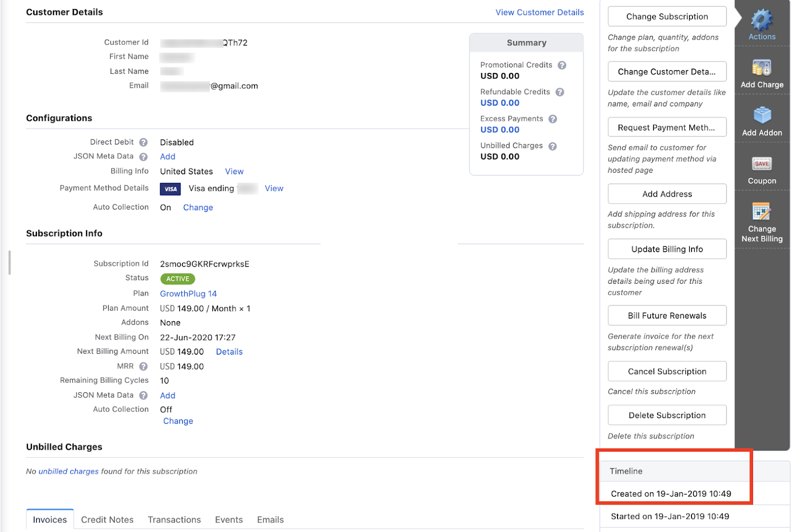Switch to the Credit Notes tab
This screenshot has width=800, height=532.
click(x=107, y=520)
